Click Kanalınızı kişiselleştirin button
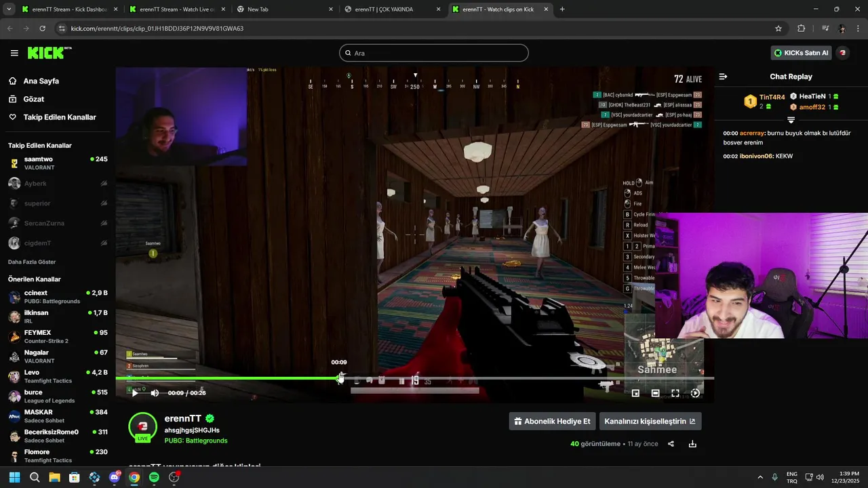This screenshot has height=488, width=868. [650, 421]
